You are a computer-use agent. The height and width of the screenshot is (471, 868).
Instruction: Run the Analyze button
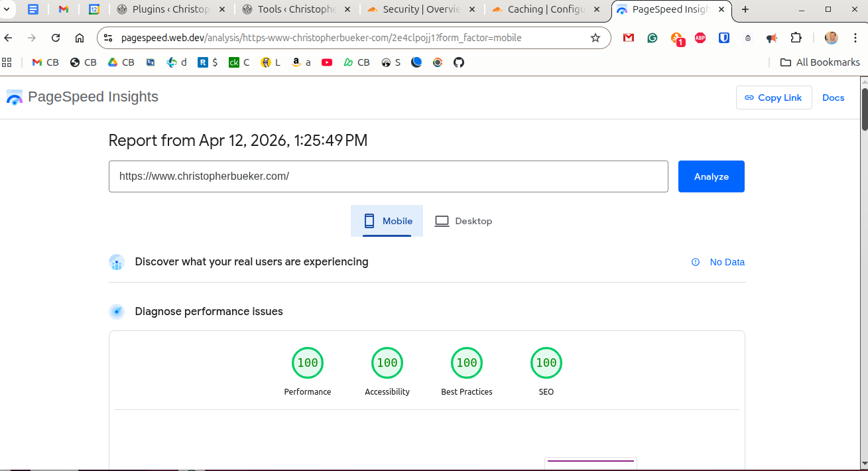click(712, 176)
